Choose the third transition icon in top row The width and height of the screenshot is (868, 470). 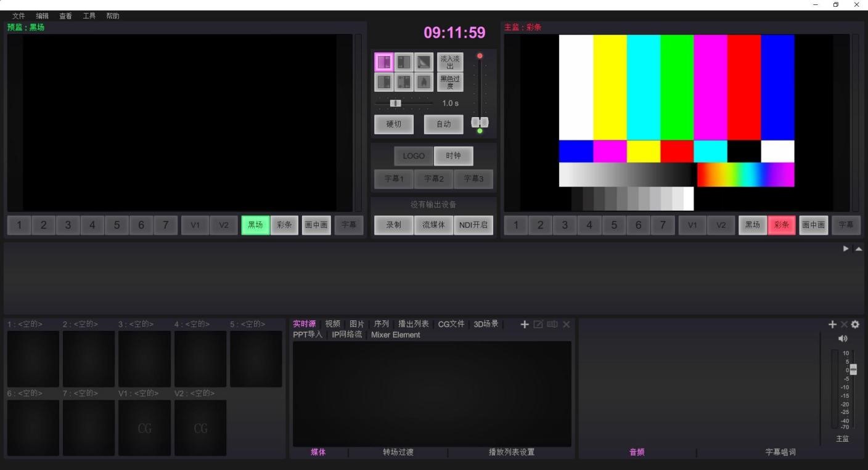click(x=424, y=62)
